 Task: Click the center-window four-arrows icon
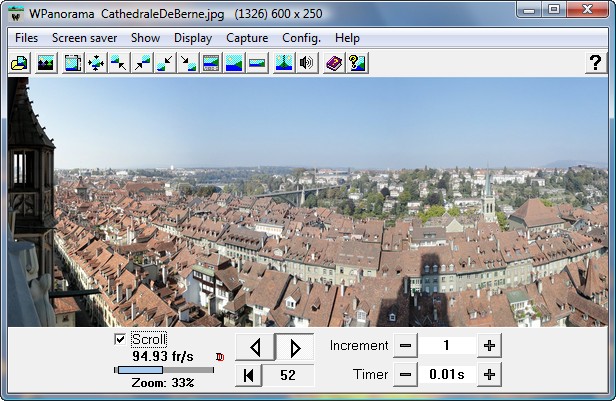click(96, 63)
